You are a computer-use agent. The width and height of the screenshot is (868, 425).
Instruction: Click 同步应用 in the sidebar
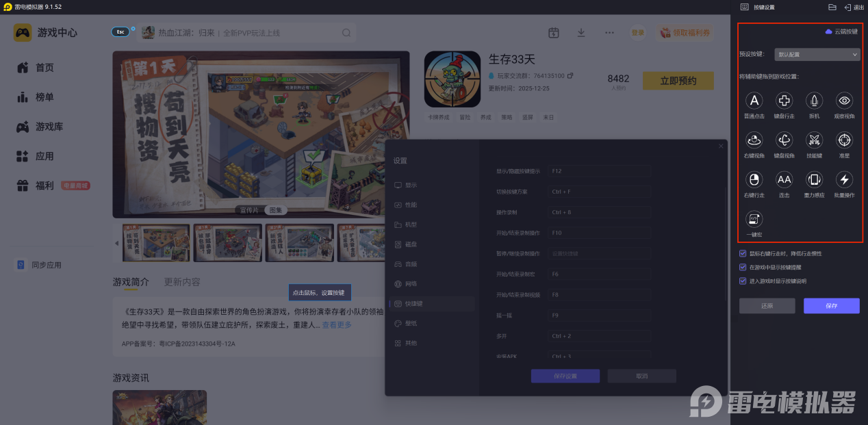click(x=39, y=265)
